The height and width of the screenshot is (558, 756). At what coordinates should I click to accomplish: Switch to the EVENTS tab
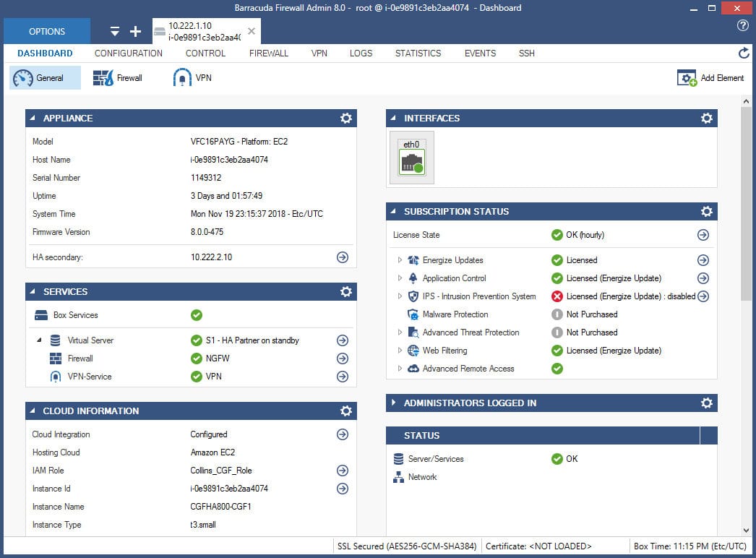coord(480,53)
